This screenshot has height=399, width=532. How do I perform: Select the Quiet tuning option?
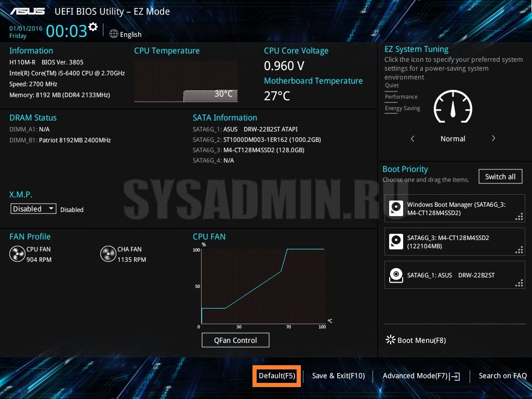(392, 86)
